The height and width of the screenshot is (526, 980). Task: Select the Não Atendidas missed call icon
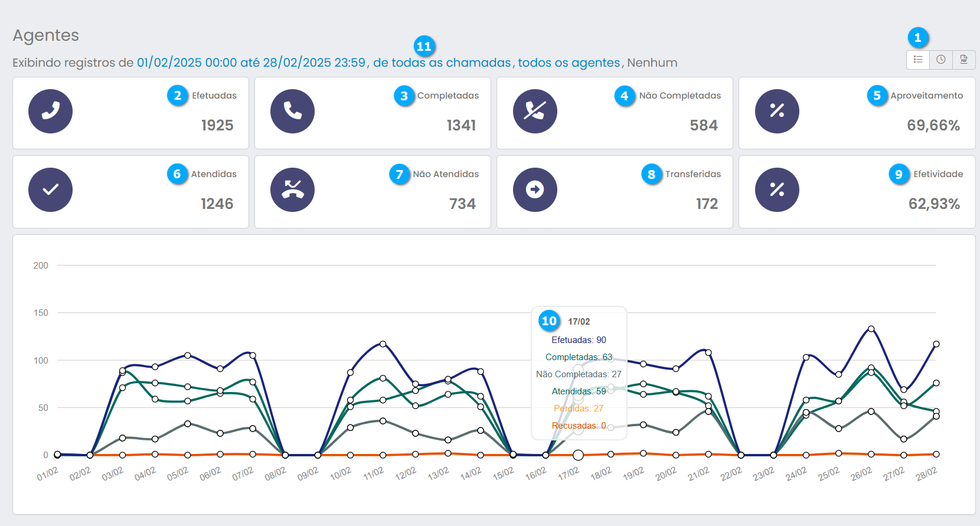[293, 190]
